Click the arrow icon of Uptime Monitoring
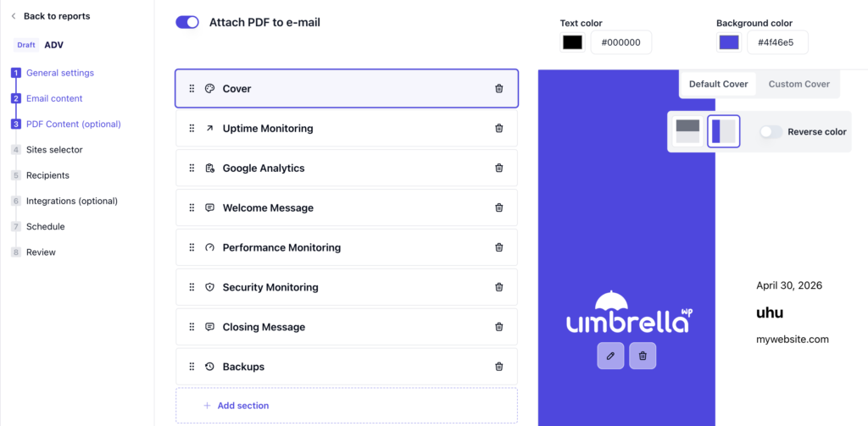Screen dimensions: 868x426 (209, 129)
